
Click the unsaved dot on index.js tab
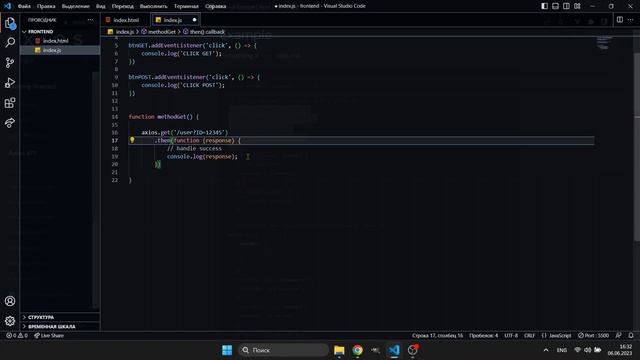(x=194, y=20)
